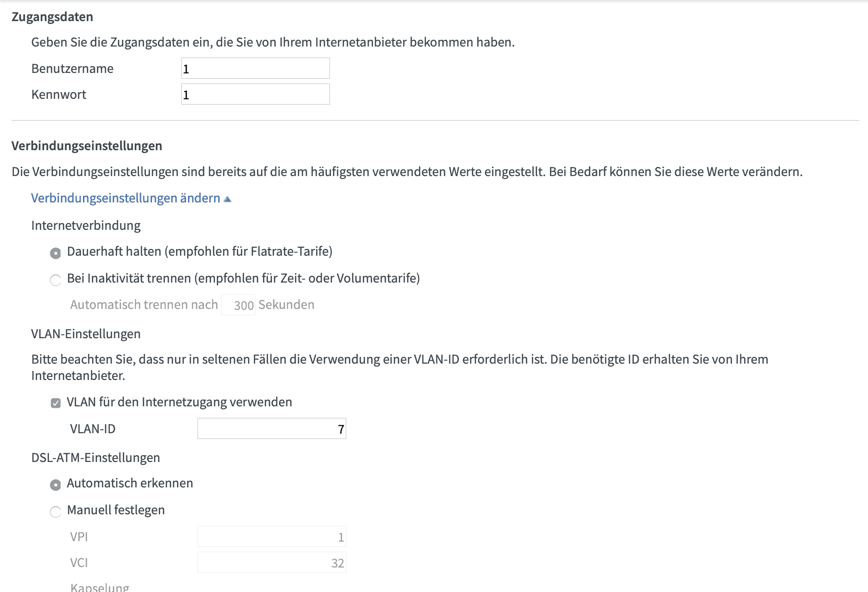Click the Automatisch erkennen option label
Image resolution: width=868 pixels, height=592 pixels.
pyautogui.click(x=130, y=483)
